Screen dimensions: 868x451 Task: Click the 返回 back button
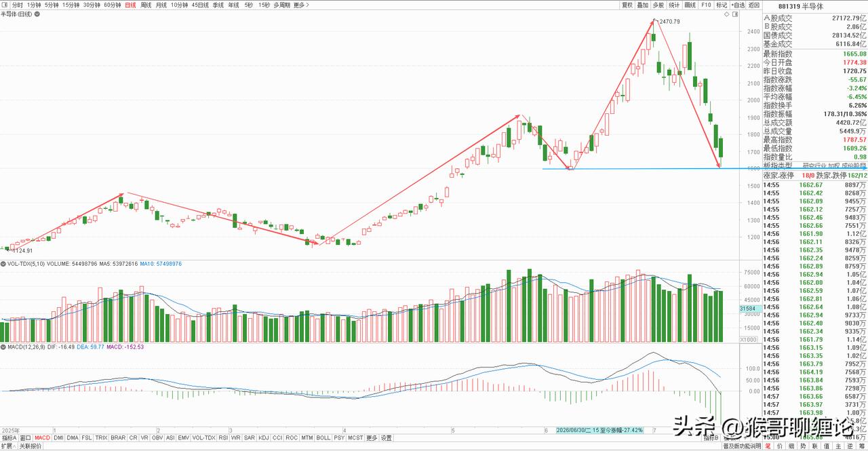click(753, 5)
